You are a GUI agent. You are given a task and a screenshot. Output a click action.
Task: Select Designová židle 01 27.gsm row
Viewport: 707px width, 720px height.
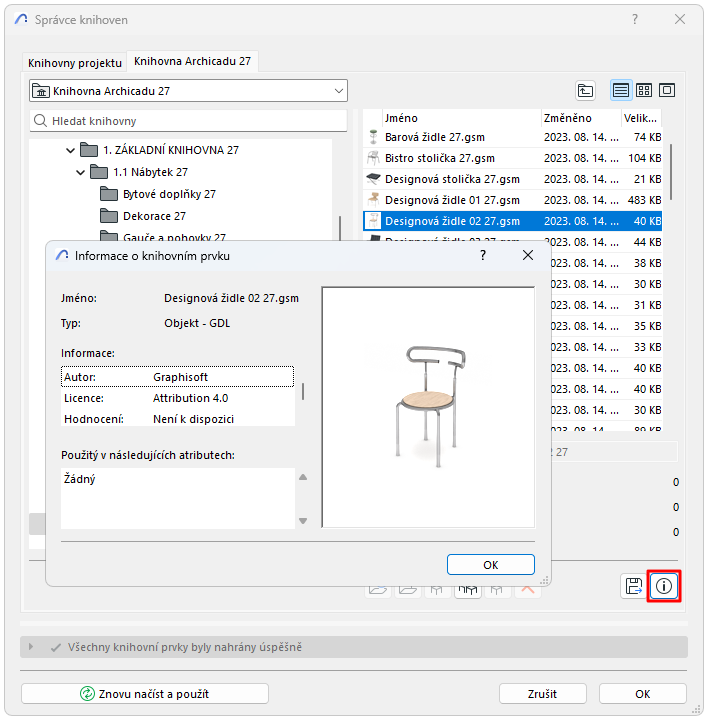[512, 200]
